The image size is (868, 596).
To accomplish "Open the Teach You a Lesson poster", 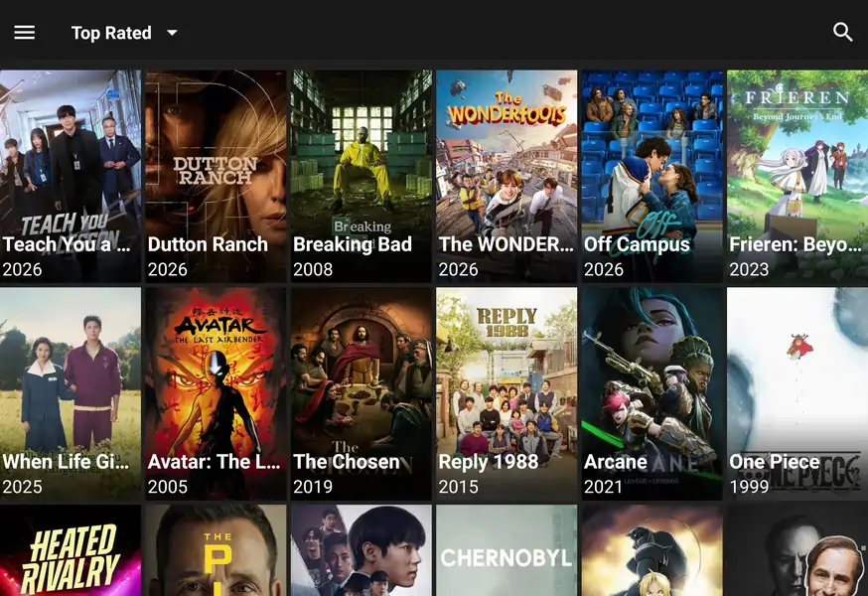I will tap(71, 176).
